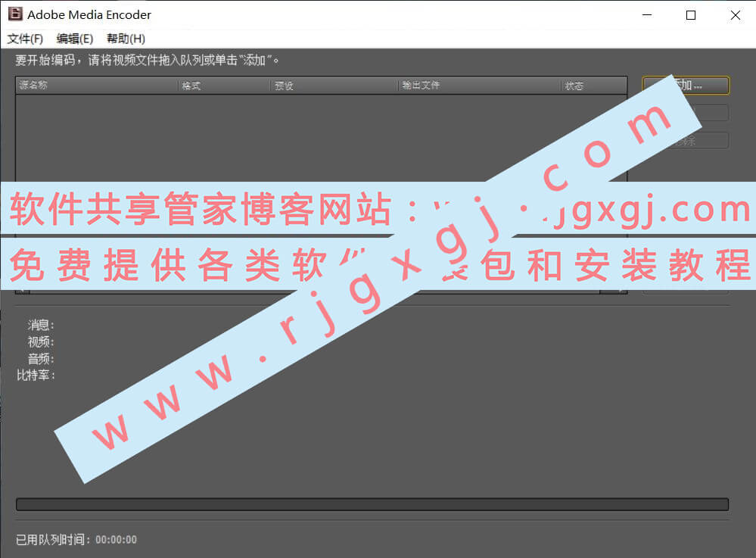Select the 预设 column header
The width and height of the screenshot is (756, 558).
[x=334, y=86]
